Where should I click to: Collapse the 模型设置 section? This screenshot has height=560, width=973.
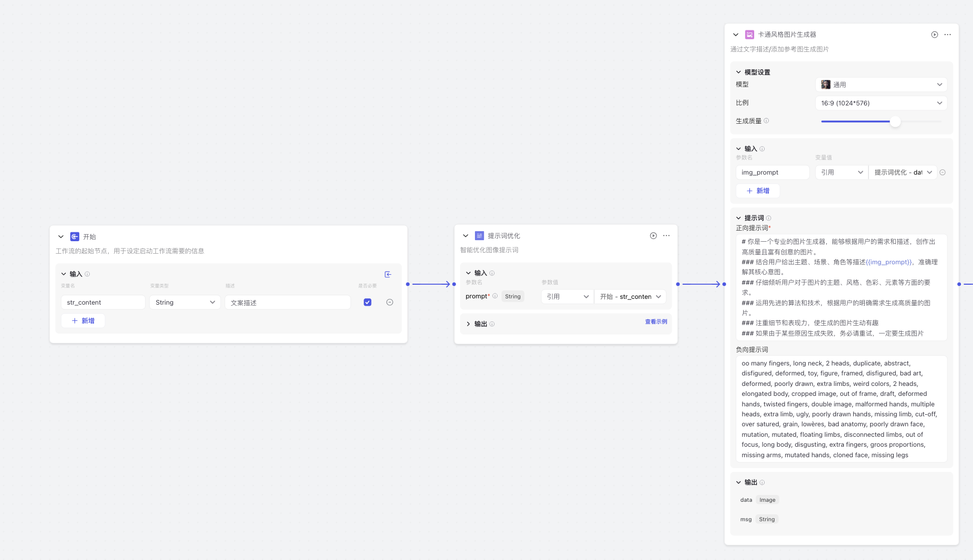(x=738, y=72)
